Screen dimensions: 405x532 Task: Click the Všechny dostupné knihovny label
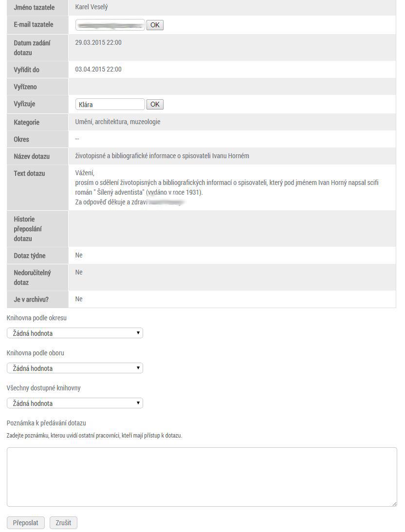coord(44,388)
